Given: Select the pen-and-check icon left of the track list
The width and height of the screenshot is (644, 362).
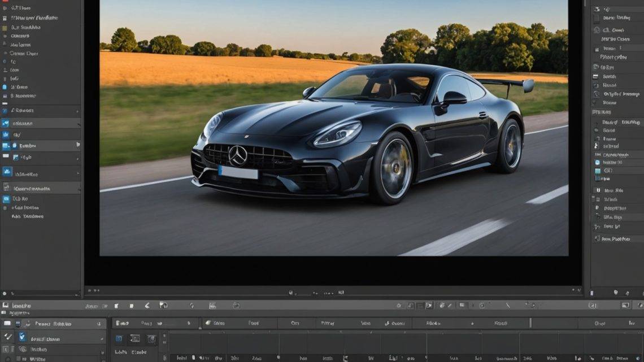Looking at the screenshot, I should coord(8,337).
